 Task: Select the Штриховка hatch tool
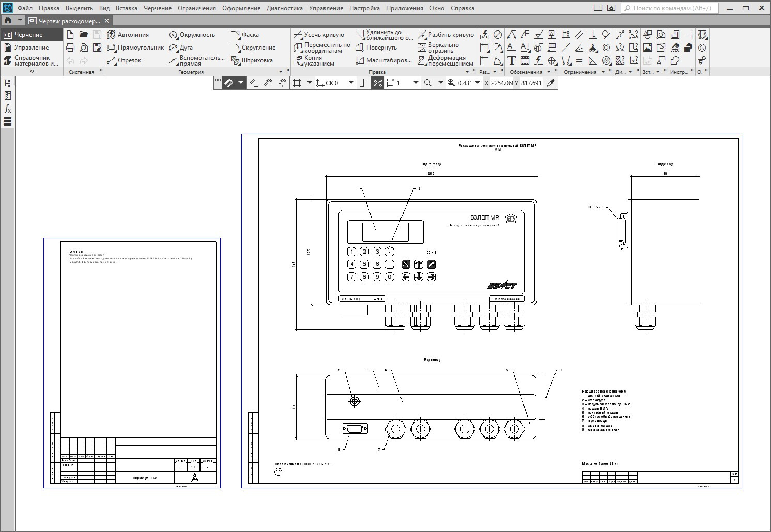252,60
